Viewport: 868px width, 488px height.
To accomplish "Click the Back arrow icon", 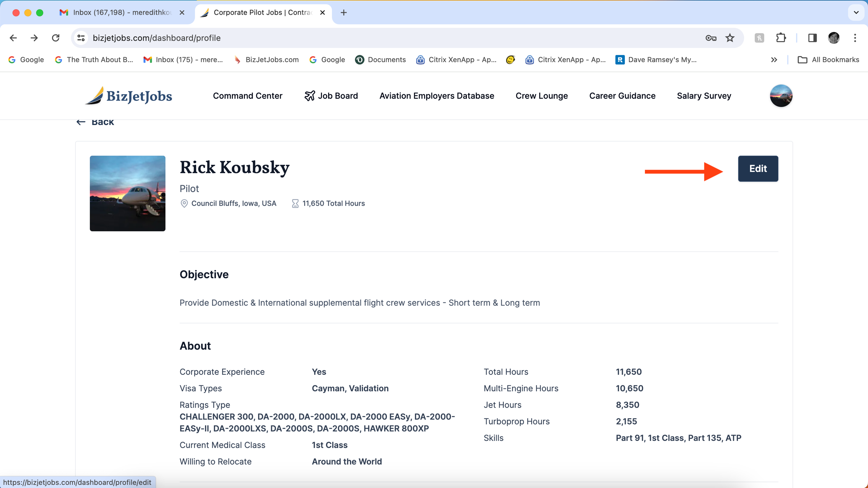I will [81, 122].
